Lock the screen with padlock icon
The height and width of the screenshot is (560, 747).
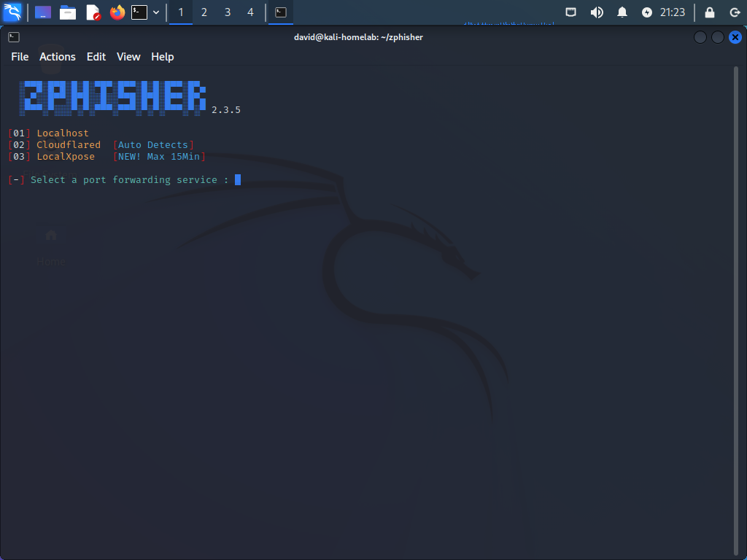(x=709, y=12)
